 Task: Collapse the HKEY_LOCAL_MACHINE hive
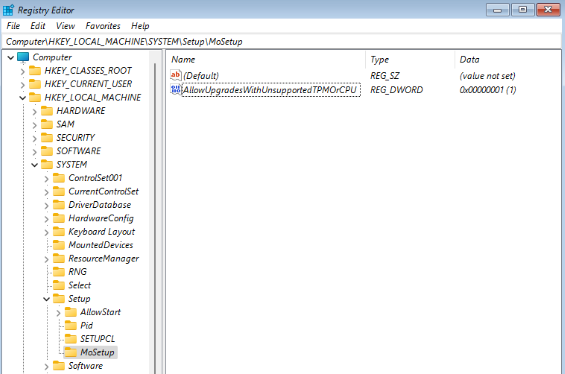[x=22, y=98]
